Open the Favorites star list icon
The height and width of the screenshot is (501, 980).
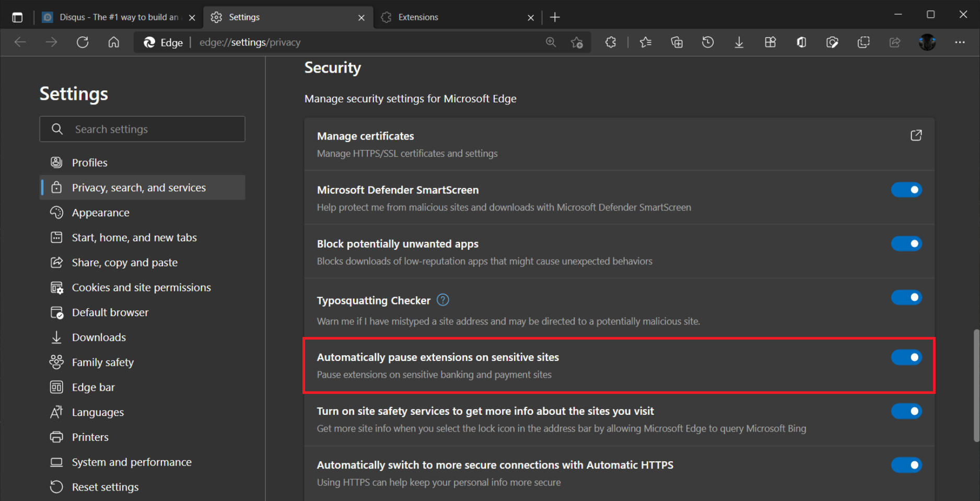pyautogui.click(x=646, y=42)
